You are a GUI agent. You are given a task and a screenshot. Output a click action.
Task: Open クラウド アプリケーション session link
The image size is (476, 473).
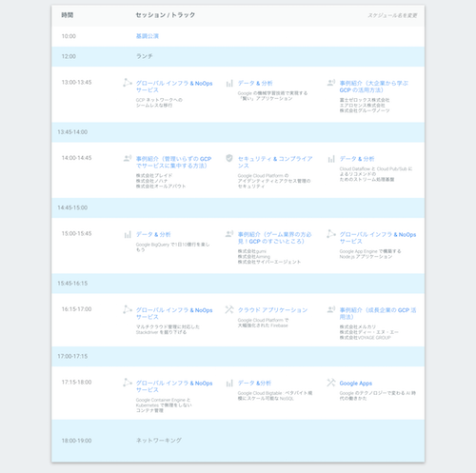tap(272, 310)
